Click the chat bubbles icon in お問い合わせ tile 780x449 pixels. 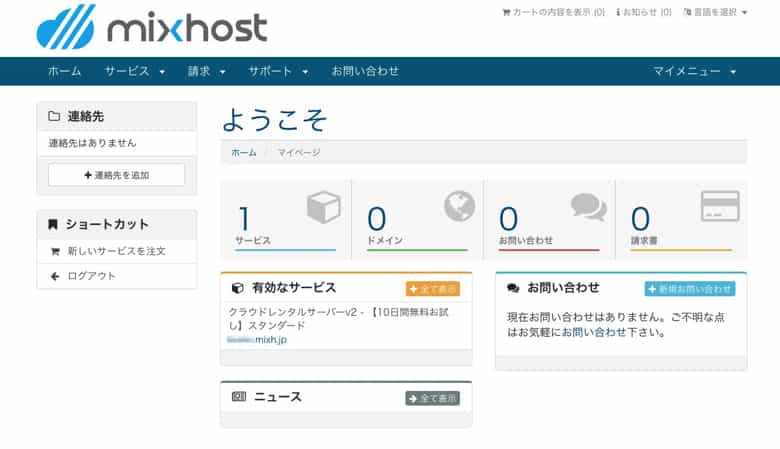tap(589, 206)
